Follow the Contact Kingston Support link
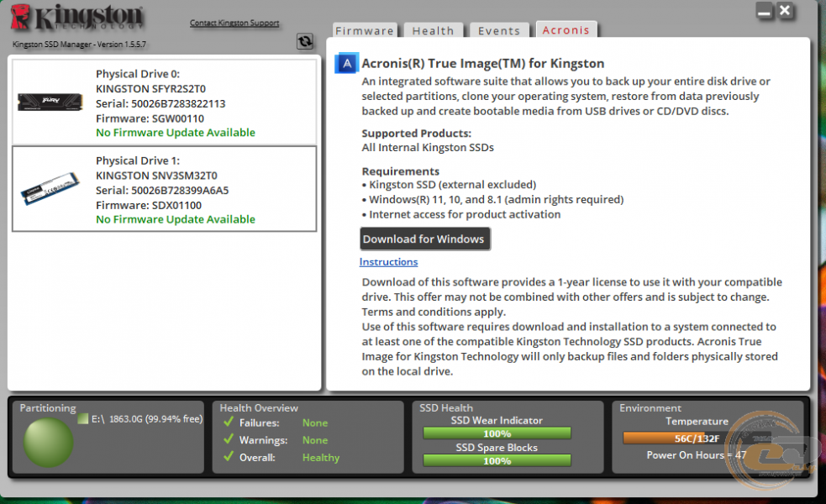Image resolution: width=826 pixels, height=504 pixels. click(x=234, y=24)
